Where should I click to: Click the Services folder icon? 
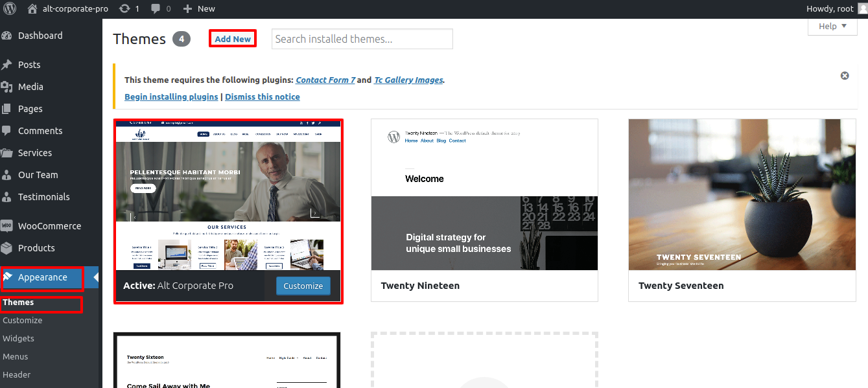point(7,153)
